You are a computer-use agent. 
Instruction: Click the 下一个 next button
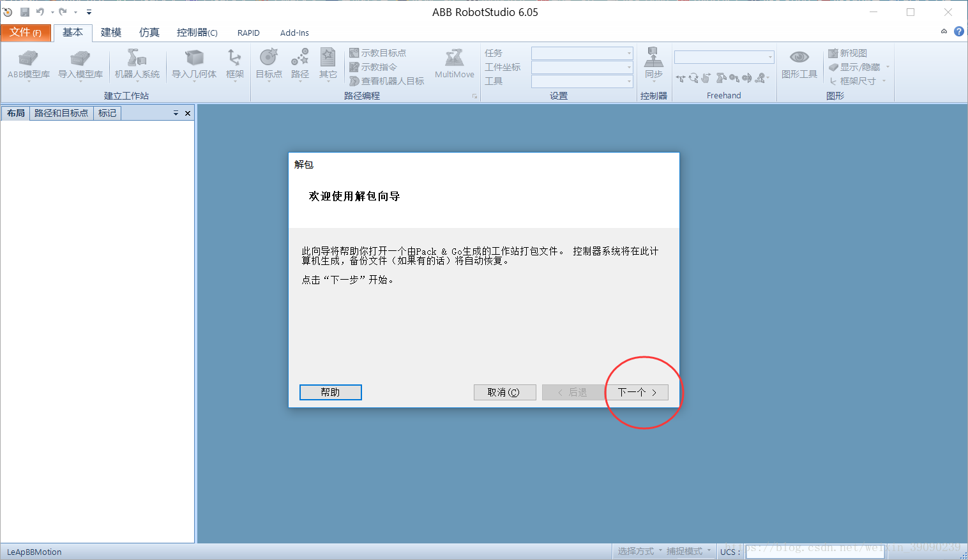[637, 392]
